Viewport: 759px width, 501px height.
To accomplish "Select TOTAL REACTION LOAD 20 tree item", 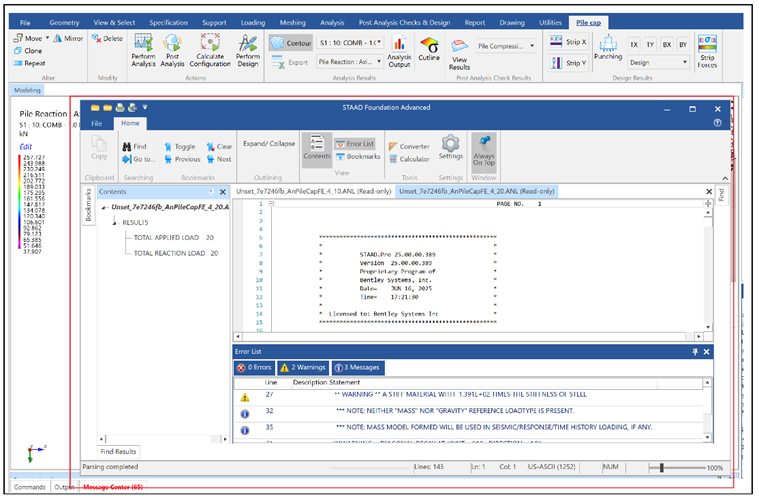I will point(176,254).
